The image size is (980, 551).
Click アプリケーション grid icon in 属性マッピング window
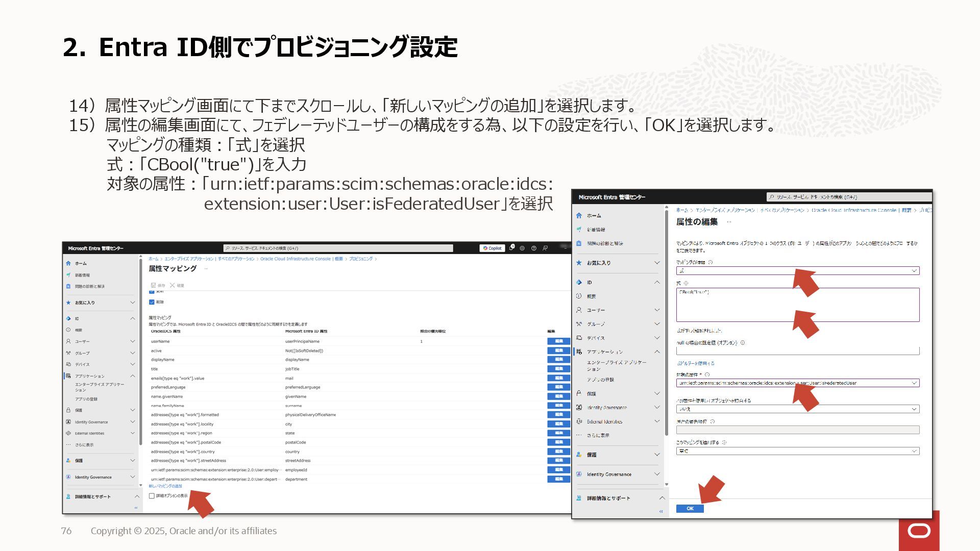(x=68, y=376)
